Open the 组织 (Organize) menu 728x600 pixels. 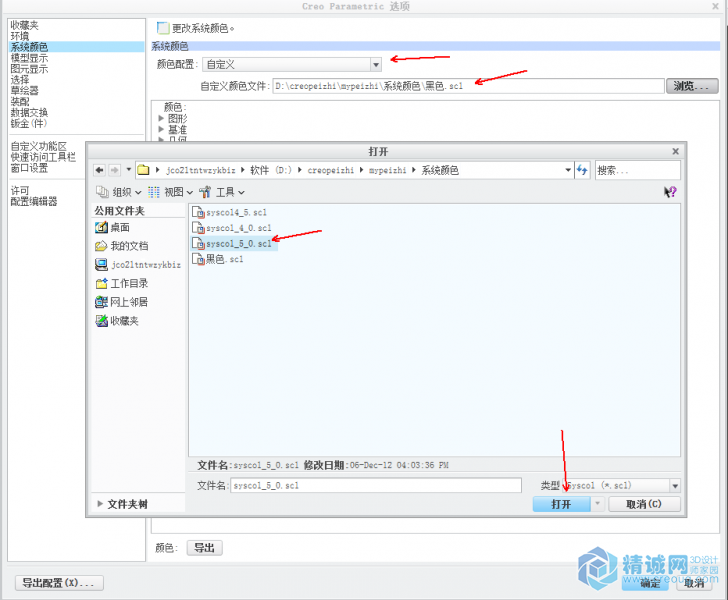(118, 192)
